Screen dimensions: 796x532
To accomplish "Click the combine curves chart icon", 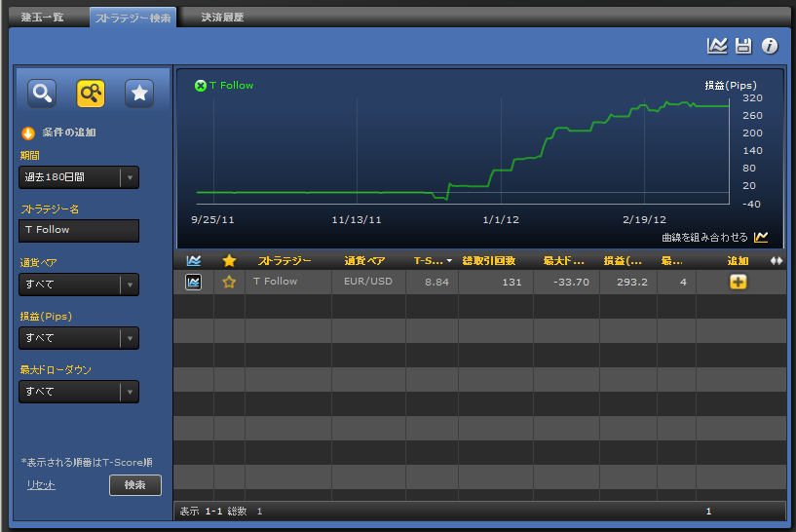I will click(x=761, y=237).
